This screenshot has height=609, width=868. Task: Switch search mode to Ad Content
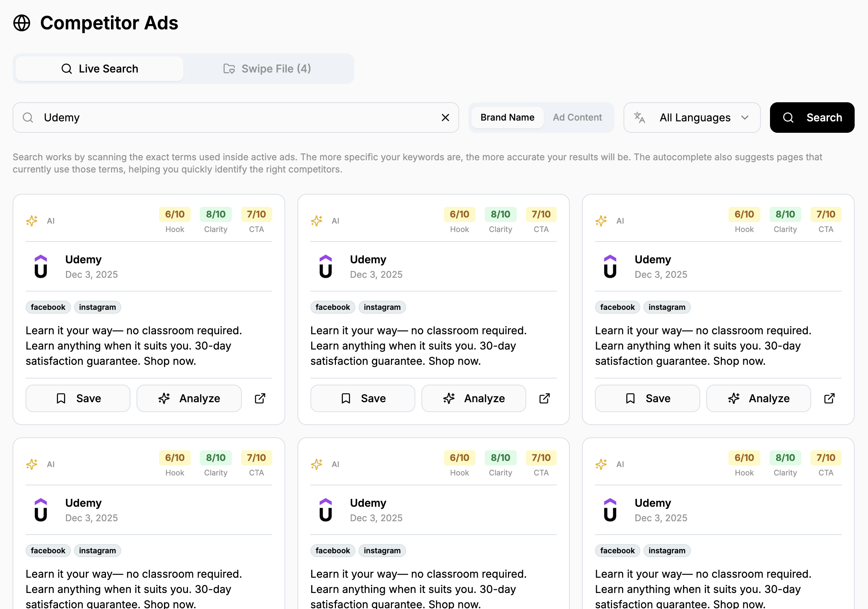click(x=577, y=118)
